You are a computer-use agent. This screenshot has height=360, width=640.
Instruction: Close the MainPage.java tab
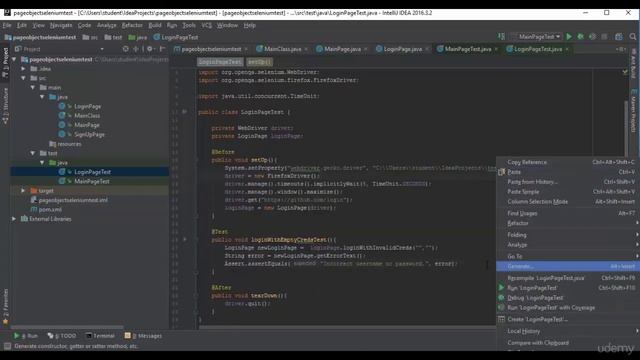[x=366, y=49]
